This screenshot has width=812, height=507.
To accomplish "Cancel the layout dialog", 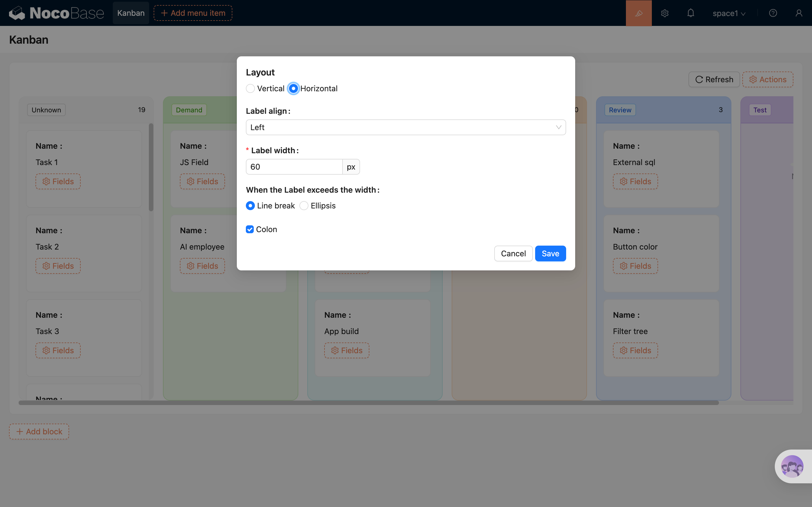I will click(x=513, y=253).
